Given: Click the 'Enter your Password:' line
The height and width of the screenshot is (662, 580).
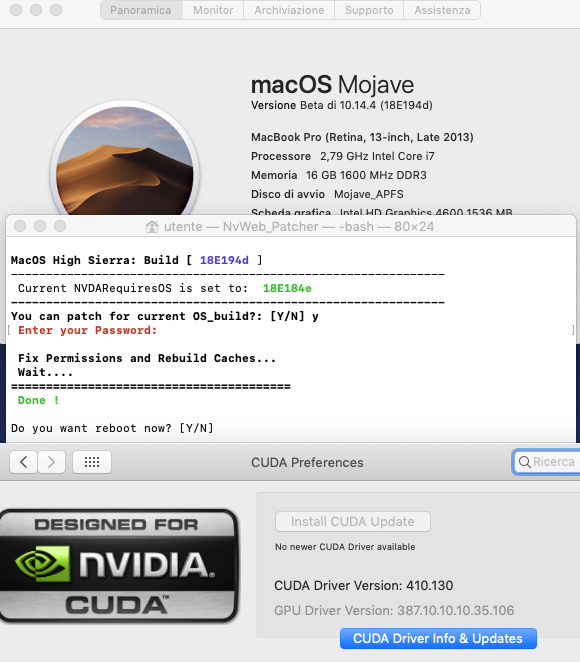Looking at the screenshot, I should (x=87, y=330).
